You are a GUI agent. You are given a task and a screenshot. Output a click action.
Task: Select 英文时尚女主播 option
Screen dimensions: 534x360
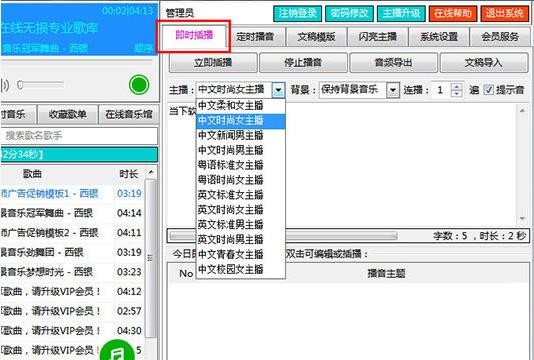(x=240, y=210)
